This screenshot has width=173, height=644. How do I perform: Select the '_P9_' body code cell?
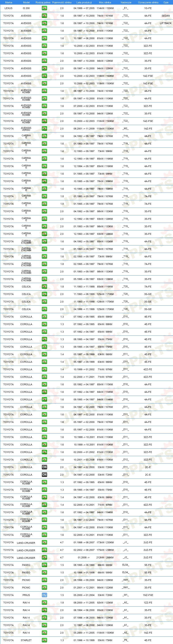(x=125, y=640)
